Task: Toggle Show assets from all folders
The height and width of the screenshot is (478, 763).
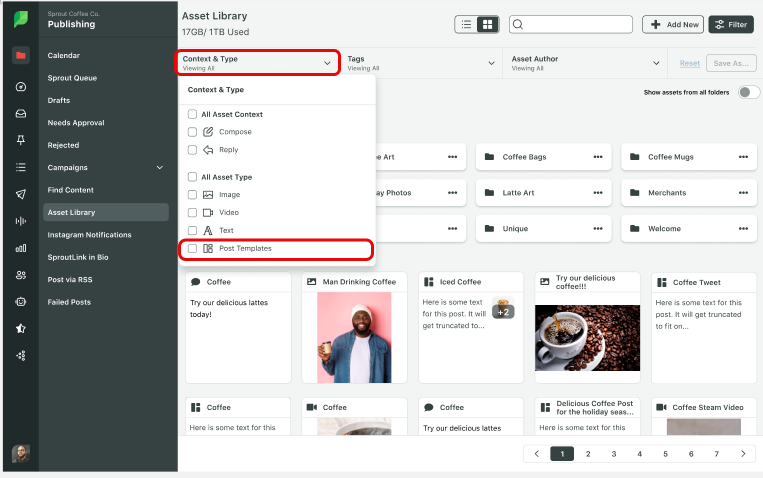Action: point(748,92)
